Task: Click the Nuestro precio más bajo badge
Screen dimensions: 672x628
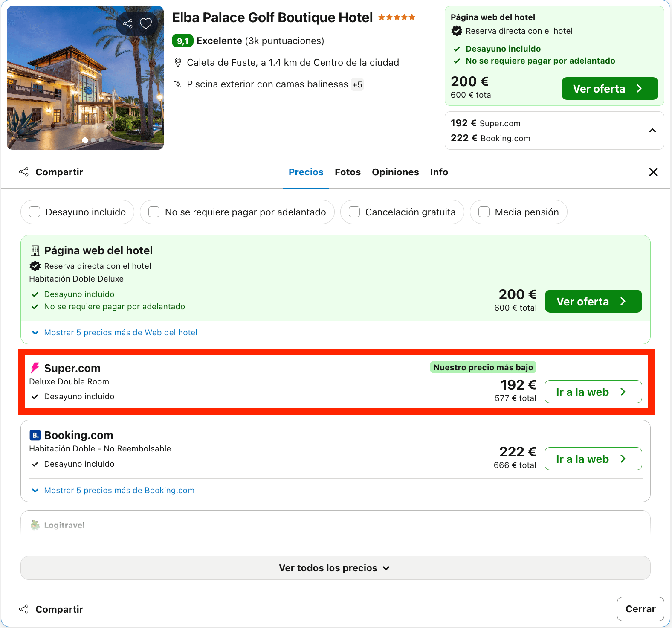Action: [483, 367]
